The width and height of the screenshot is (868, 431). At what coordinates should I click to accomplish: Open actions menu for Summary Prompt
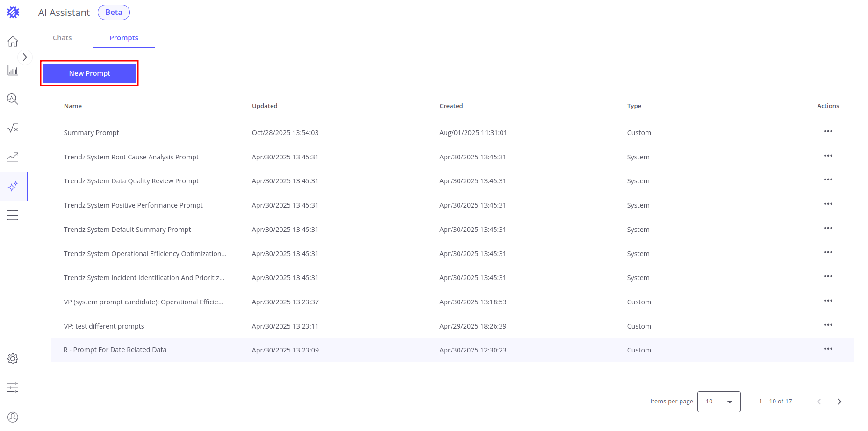(828, 132)
